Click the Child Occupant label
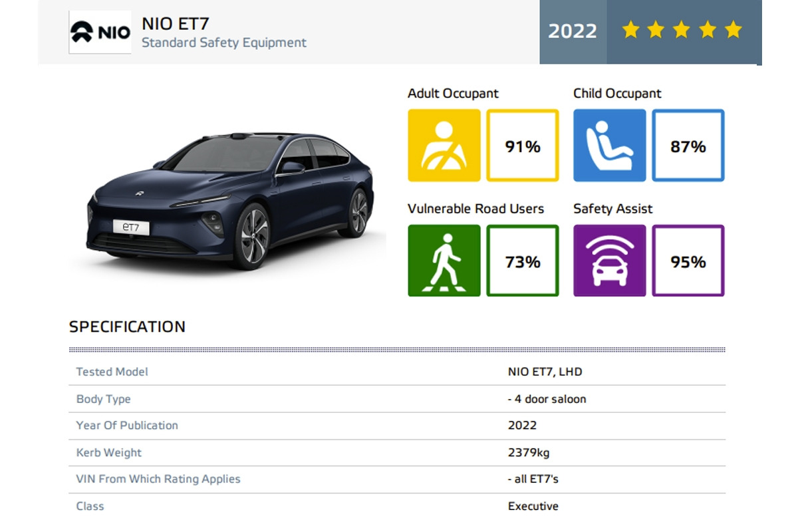This screenshot has width=798, height=532. click(617, 94)
